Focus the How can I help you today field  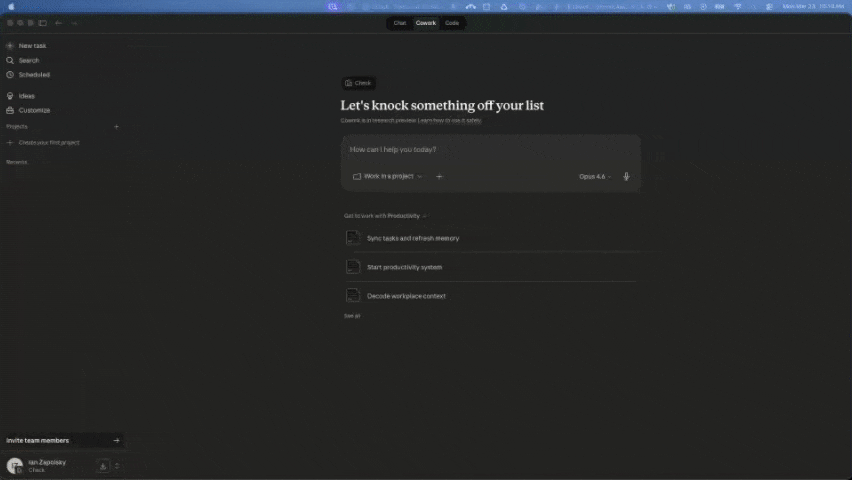click(491, 149)
